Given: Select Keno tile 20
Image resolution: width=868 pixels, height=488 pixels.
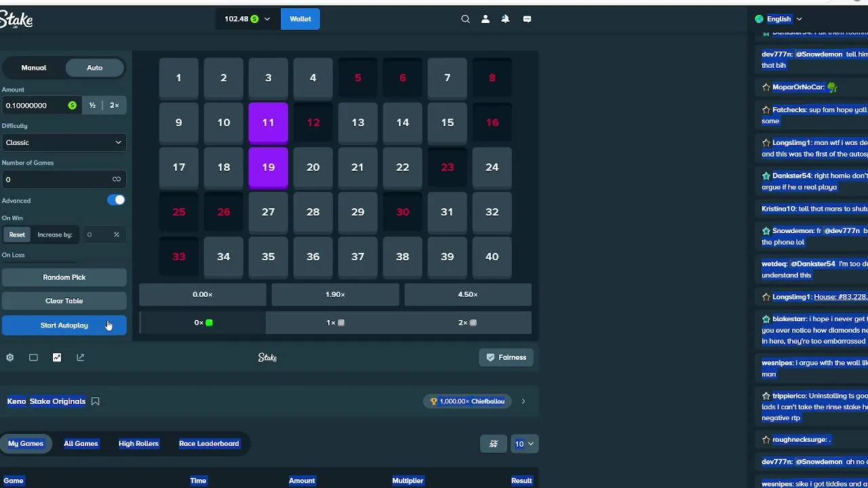Looking at the screenshot, I should pyautogui.click(x=313, y=167).
